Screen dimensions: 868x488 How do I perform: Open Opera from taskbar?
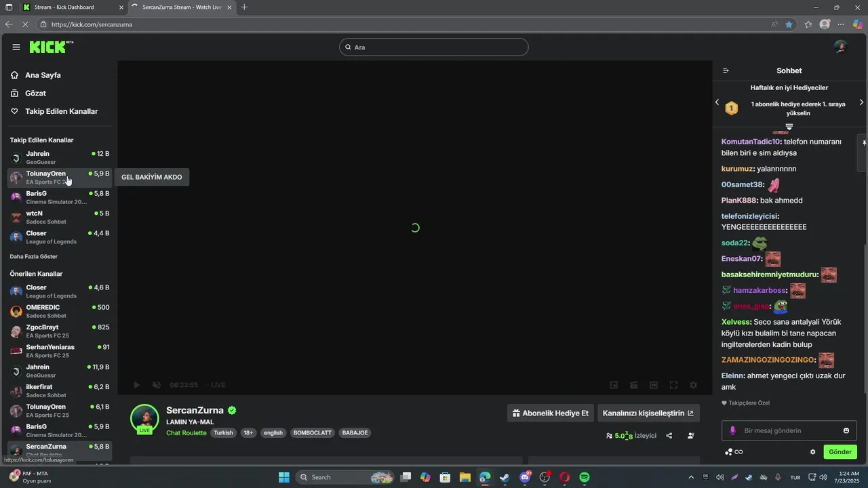[x=564, y=477]
